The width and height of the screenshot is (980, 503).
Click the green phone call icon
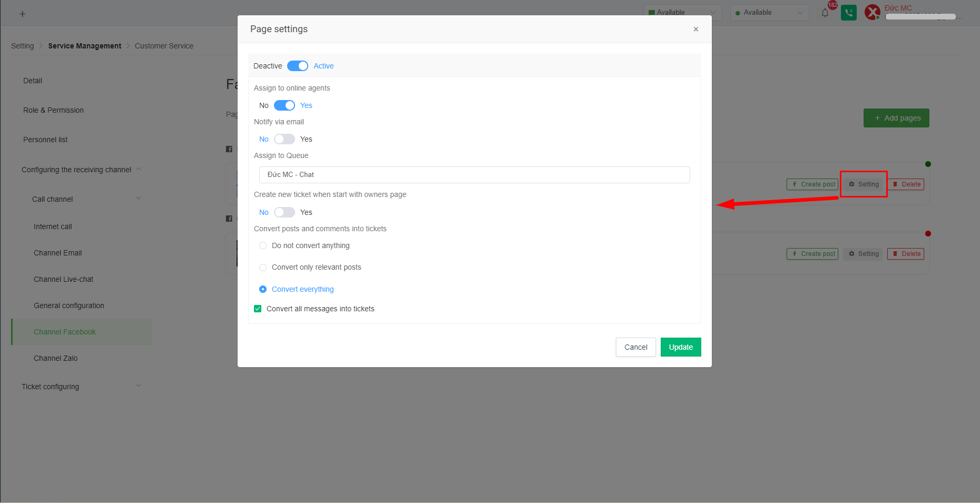pos(849,13)
